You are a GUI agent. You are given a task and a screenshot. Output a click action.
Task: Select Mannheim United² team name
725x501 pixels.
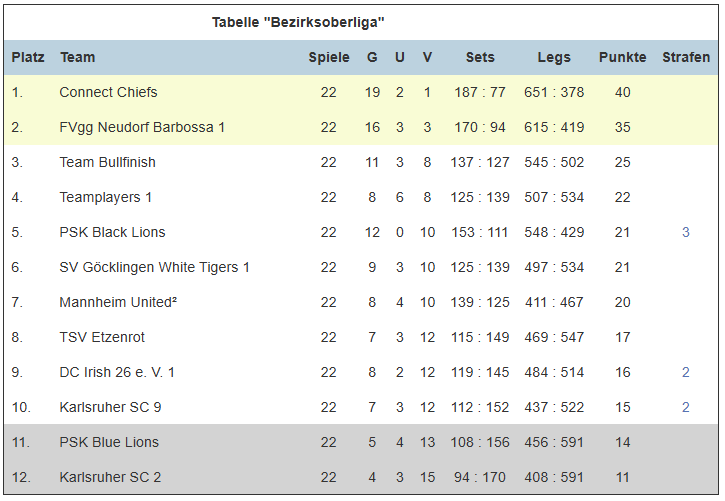pyautogui.click(x=118, y=302)
